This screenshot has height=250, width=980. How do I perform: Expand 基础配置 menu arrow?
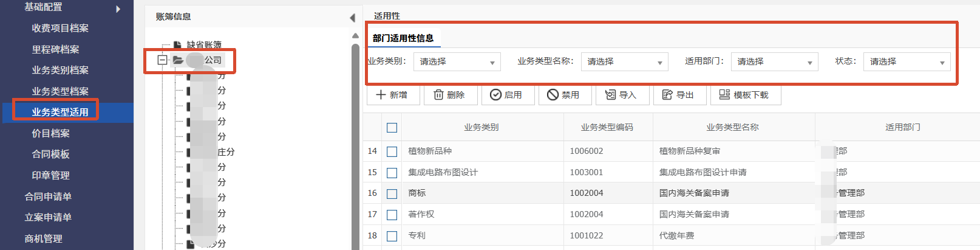pos(118,9)
